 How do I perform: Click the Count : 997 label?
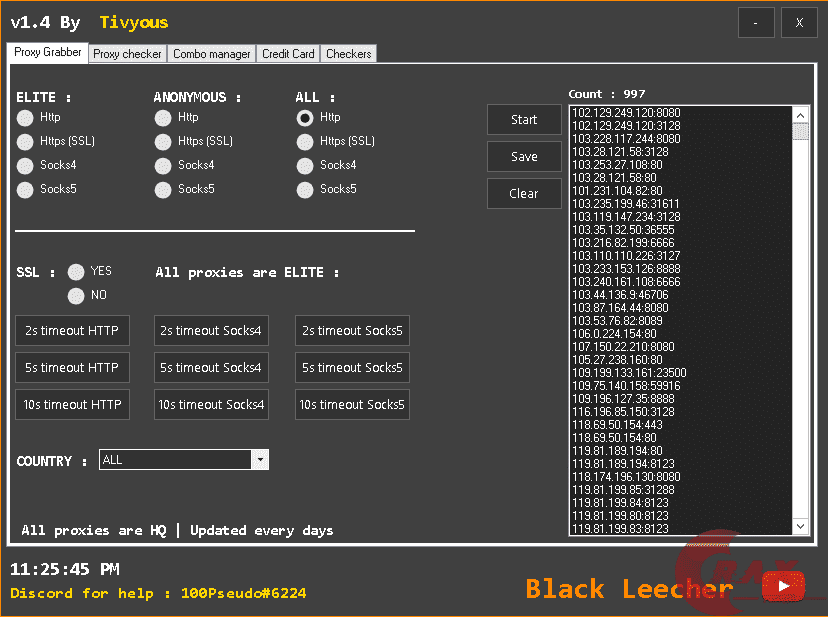pos(607,94)
